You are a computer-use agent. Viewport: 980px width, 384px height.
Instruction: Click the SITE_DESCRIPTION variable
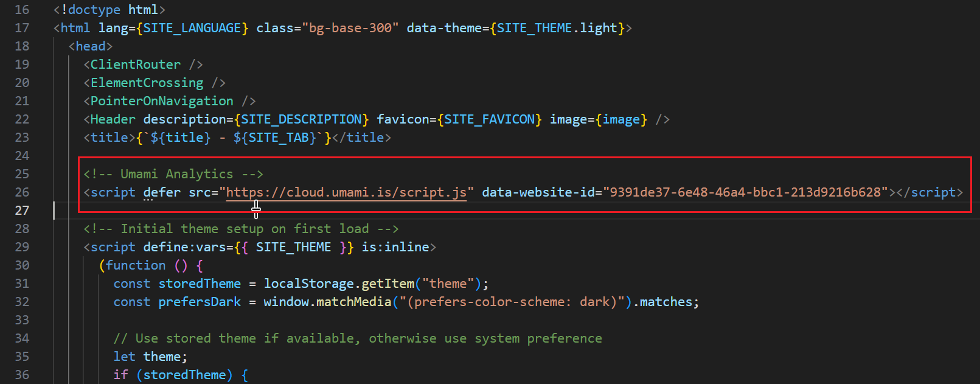point(302,119)
